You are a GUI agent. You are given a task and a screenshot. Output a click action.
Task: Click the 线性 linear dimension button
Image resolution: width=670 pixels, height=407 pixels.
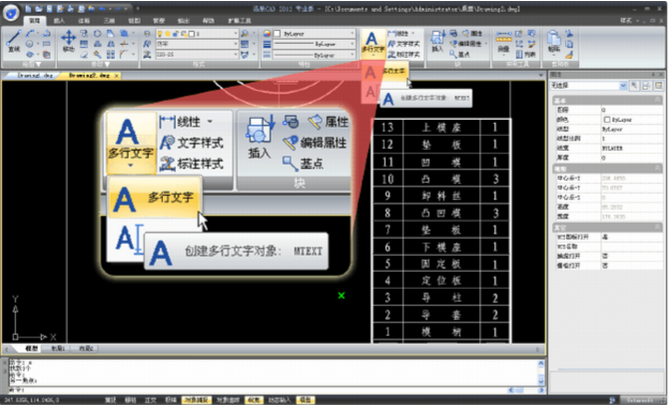click(399, 33)
